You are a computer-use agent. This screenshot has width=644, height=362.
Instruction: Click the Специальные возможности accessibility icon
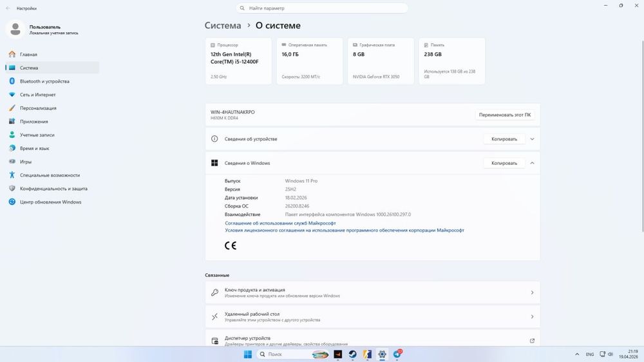click(x=12, y=175)
